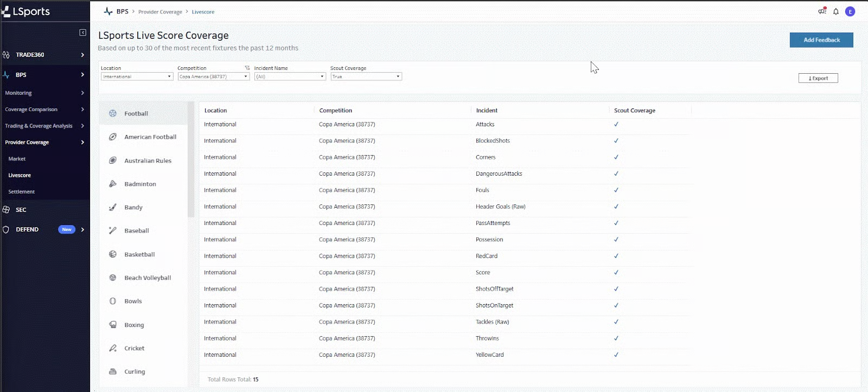Screen dimensions: 868x392
Task: Open the Scout Coverage filter dropdown
Action: click(366, 76)
